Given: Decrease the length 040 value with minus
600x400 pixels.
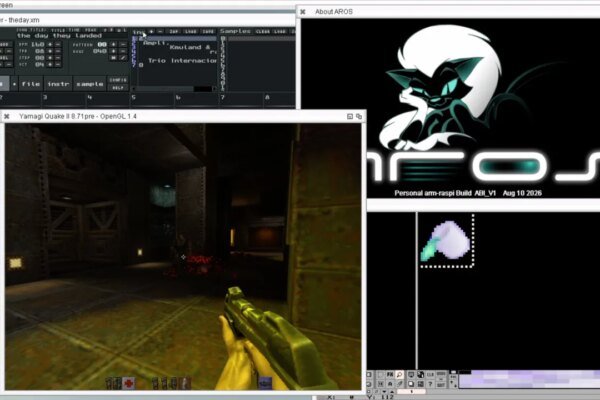Looking at the screenshot, I should point(123,51).
